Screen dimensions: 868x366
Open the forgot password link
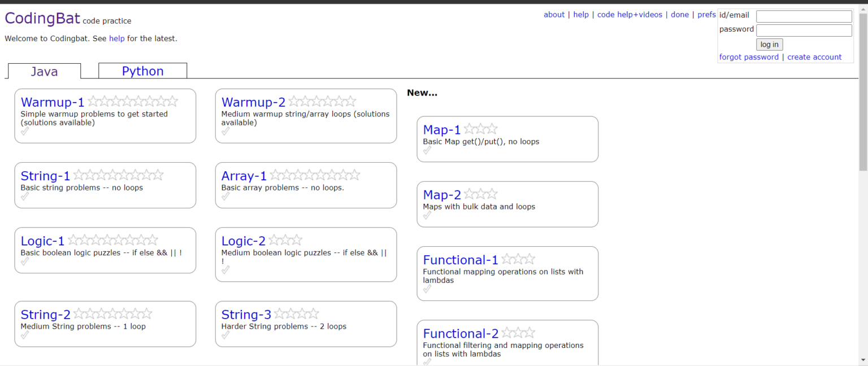tap(749, 57)
